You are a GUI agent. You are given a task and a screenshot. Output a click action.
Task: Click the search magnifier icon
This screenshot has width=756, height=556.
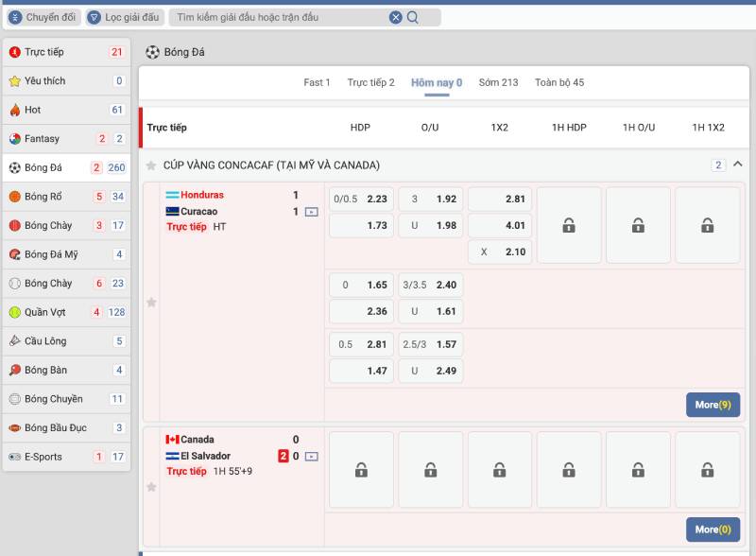(413, 17)
